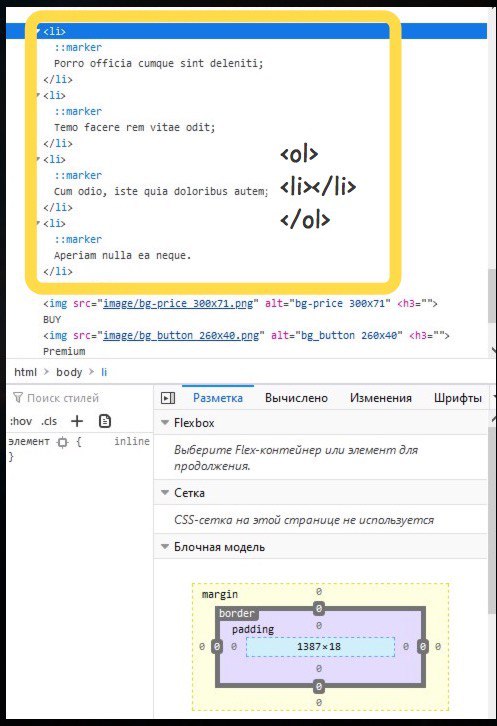Toggle the .cls class panel
Viewport: 497px width, 726px height.
click(x=49, y=421)
